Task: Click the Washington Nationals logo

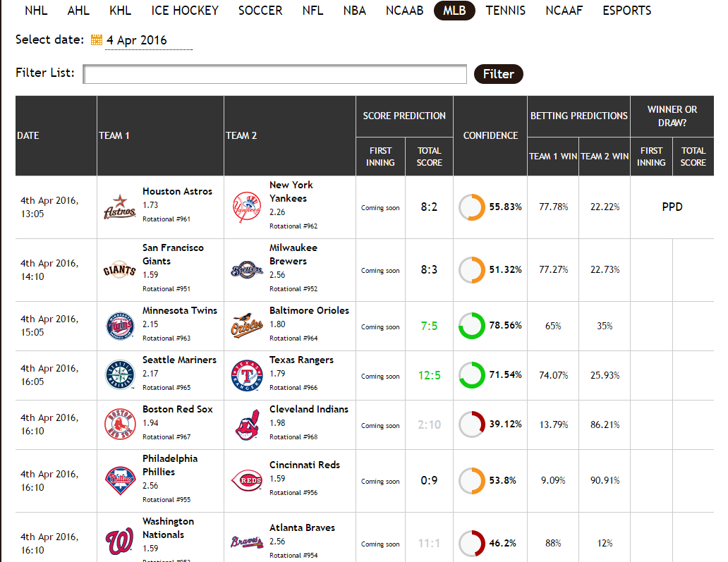Action: (120, 542)
